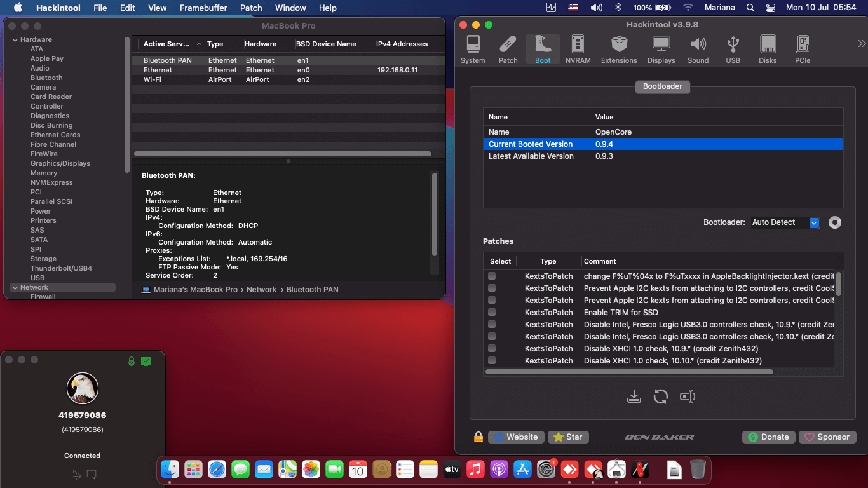
Task: Click the patches list vertical scrollbar
Action: tap(839, 284)
